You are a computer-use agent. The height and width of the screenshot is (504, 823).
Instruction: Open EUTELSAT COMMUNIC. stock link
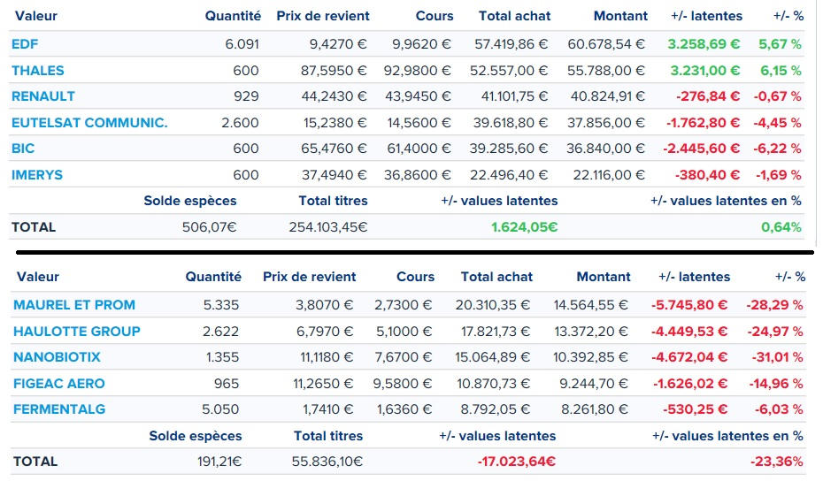pyautogui.click(x=89, y=123)
